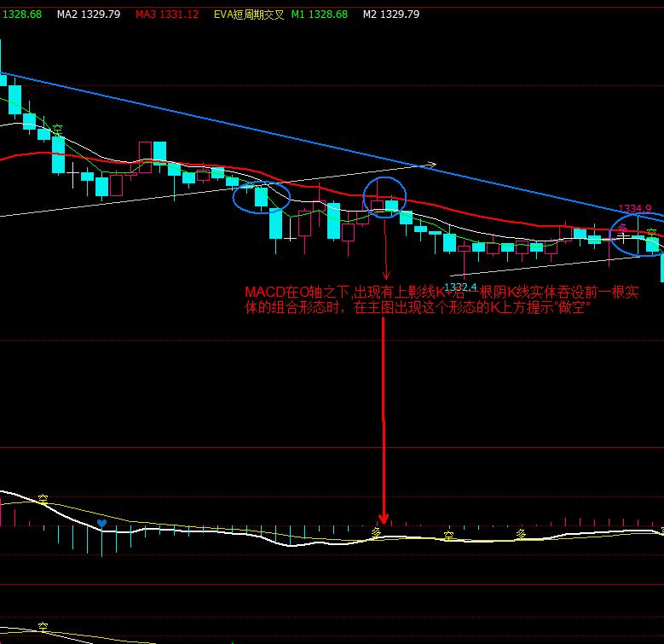Click the leftmost 空 marker in MACD panel

(x=42, y=499)
